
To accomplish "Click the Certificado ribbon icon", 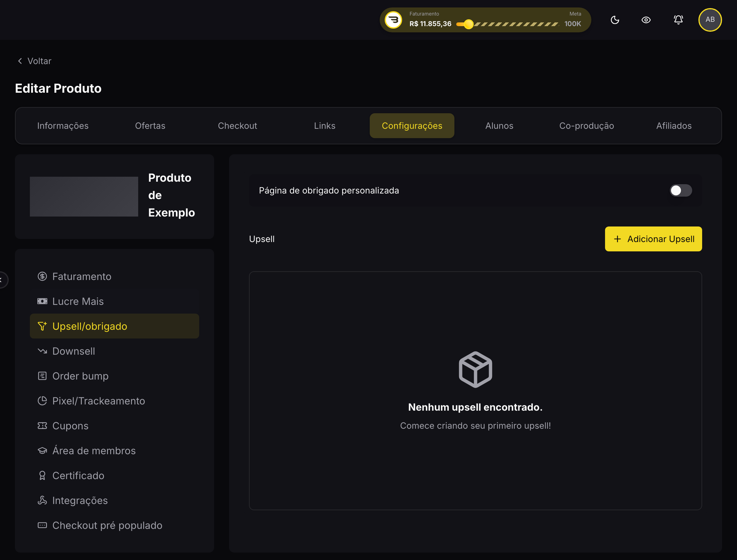I will click(x=42, y=475).
